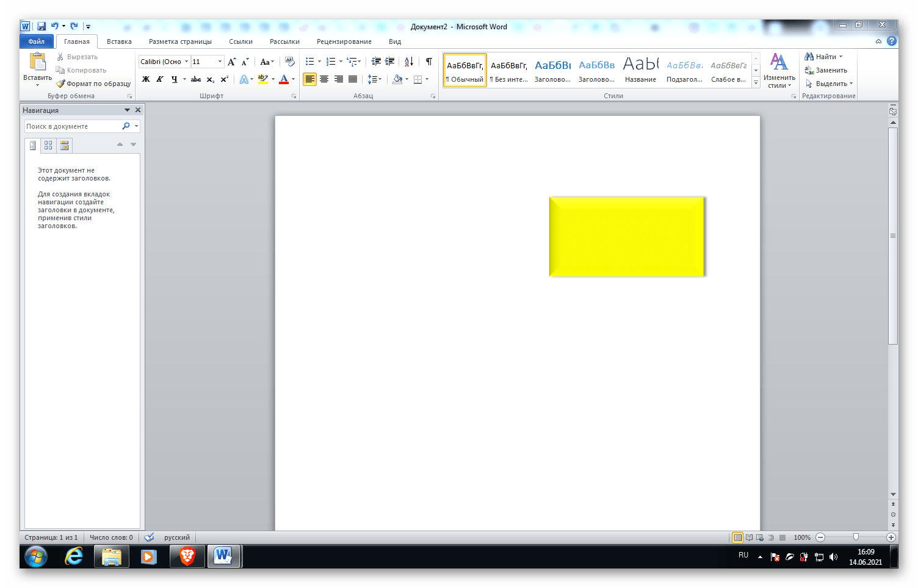
Task: Apply the Название style
Action: 640,70
